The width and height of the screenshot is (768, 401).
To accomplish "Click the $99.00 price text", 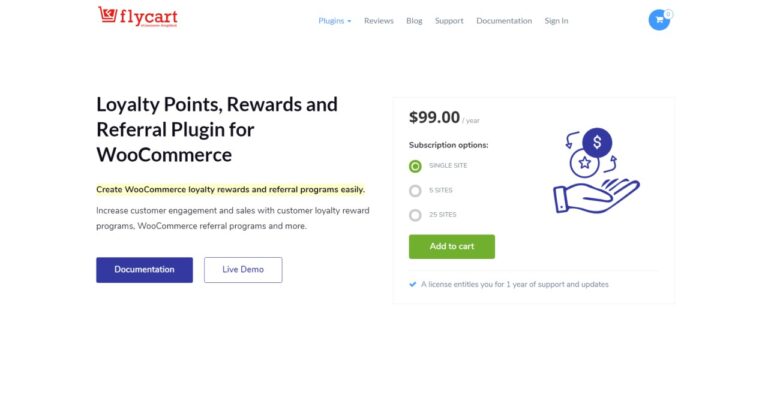I will 434,117.
